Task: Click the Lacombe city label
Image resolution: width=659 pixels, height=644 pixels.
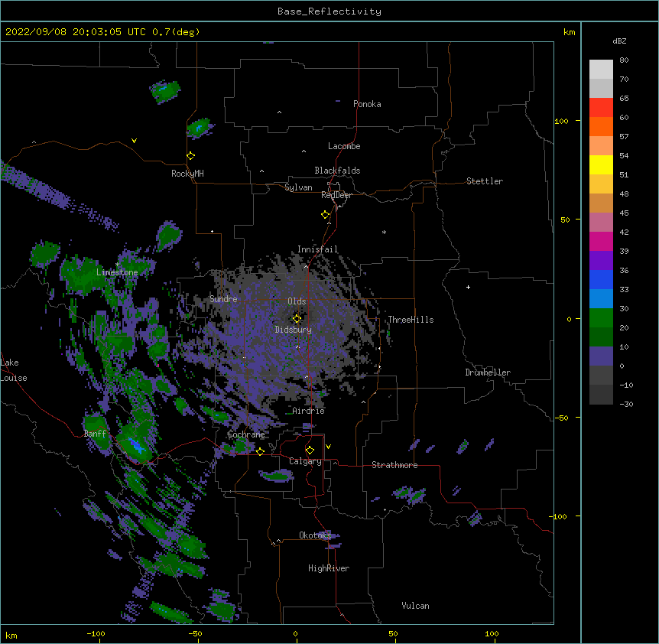Action: (x=344, y=146)
